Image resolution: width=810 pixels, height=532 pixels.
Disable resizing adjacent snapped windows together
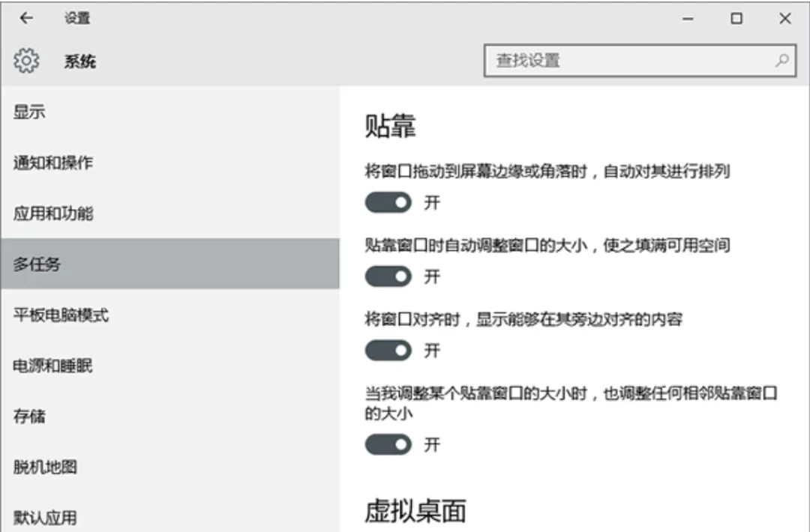click(x=387, y=444)
